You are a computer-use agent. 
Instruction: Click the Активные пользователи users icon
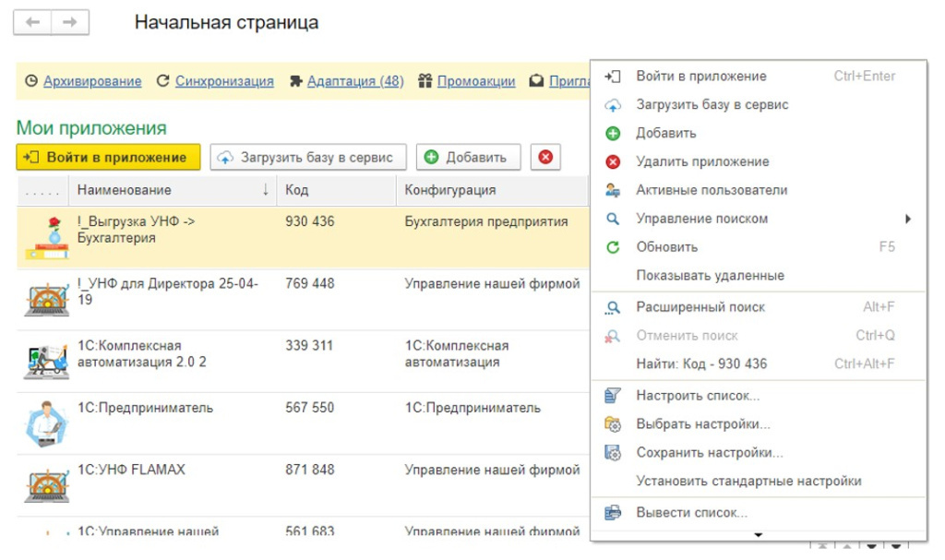coord(610,190)
